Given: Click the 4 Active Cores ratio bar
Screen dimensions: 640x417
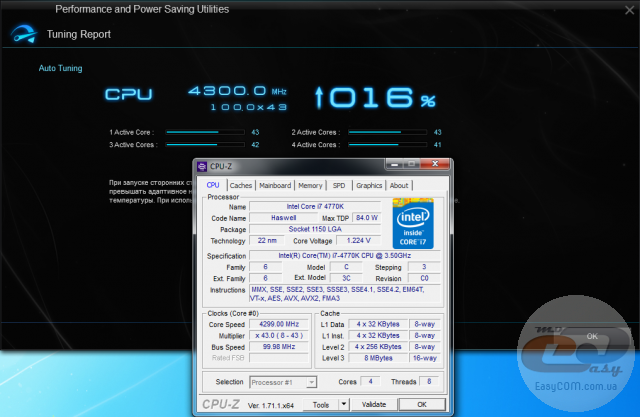Looking at the screenshot, I should [x=387, y=144].
